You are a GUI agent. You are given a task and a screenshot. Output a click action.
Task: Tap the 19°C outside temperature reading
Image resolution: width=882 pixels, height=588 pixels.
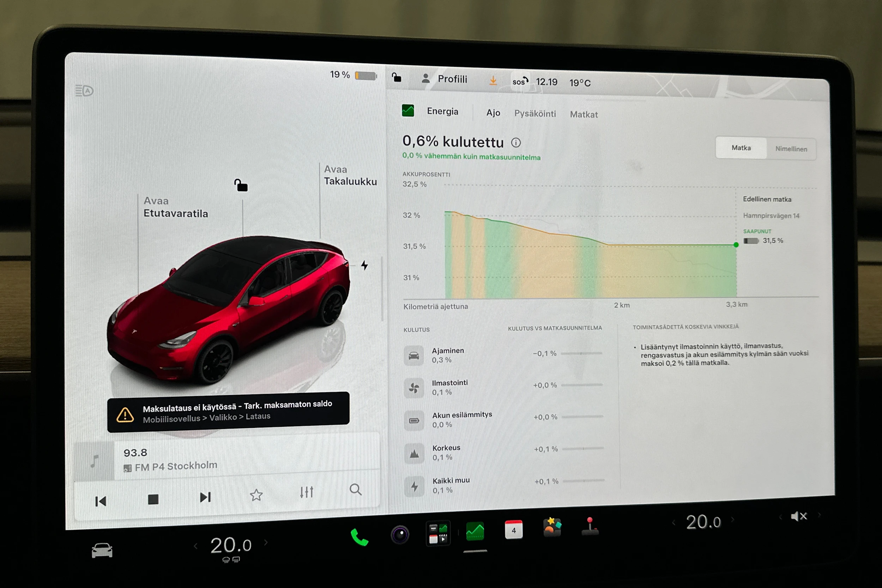[x=580, y=83]
